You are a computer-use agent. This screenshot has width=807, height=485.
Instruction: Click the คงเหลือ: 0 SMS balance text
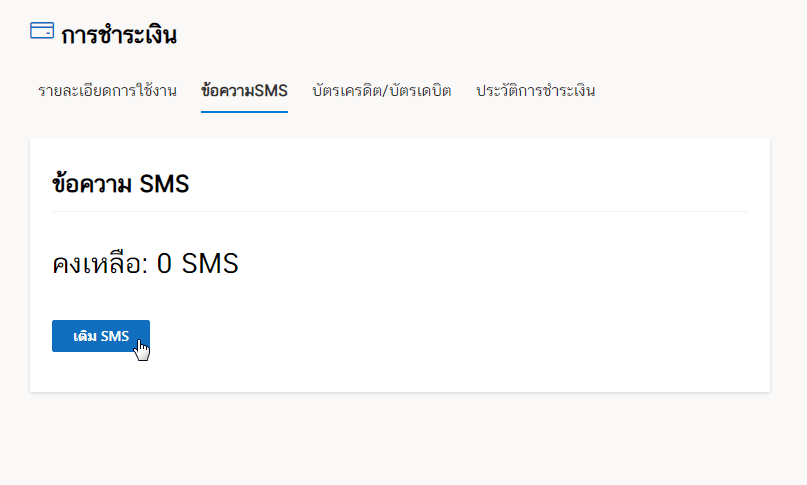[x=145, y=264]
